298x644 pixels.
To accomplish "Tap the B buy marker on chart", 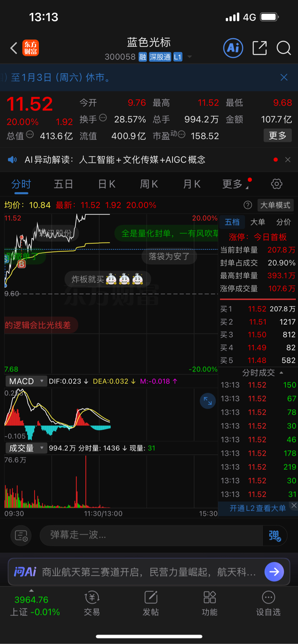I will (22, 264).
